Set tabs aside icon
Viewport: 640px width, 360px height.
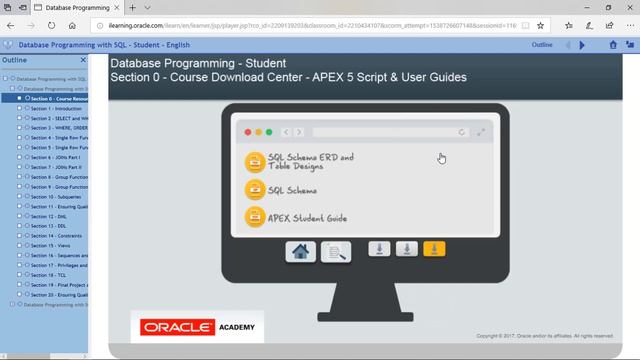tap(23, 7)
